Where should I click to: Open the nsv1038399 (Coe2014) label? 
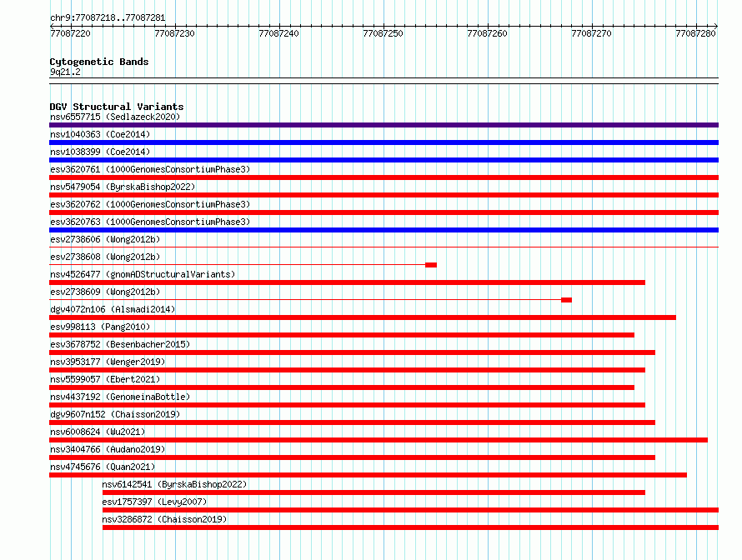pos(100,152)
